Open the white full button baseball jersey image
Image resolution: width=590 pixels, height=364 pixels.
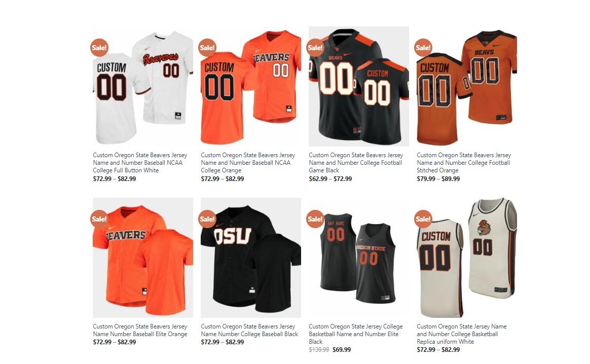(x=143, y=86)
